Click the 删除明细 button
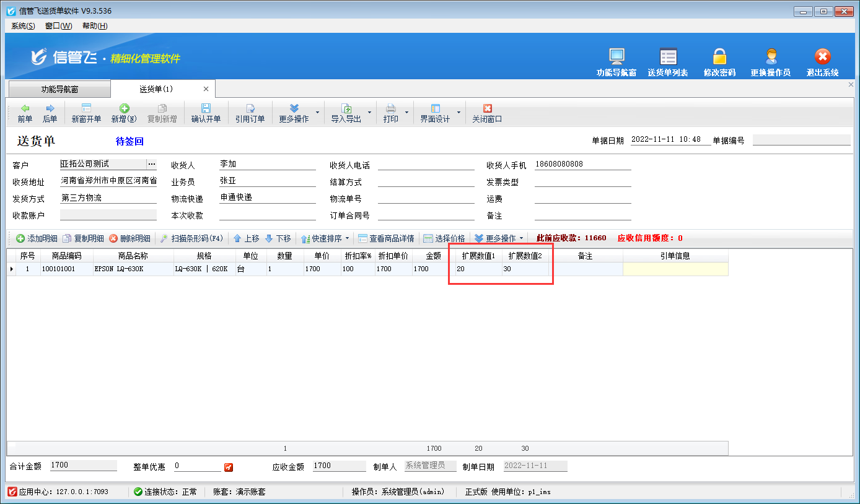This screenshot has height=504, width=860. coord(129,238)
